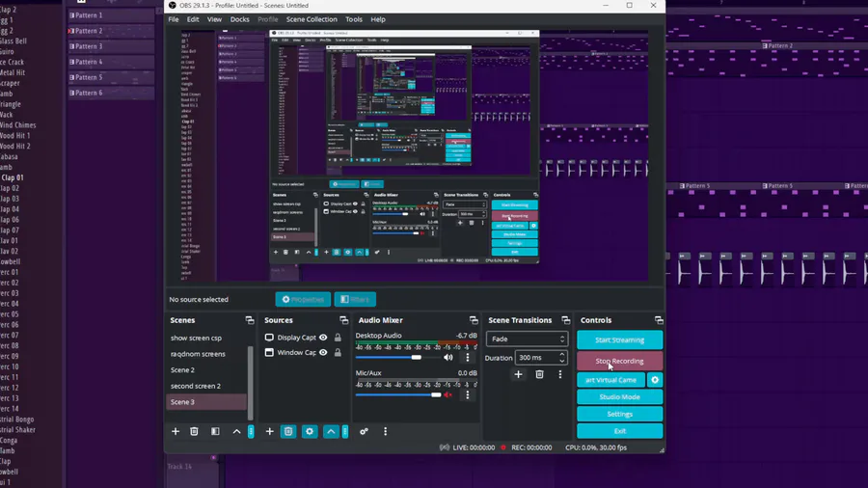The image size is (868, 488).
Task: Open the View menu
Action: pos(214,19)
